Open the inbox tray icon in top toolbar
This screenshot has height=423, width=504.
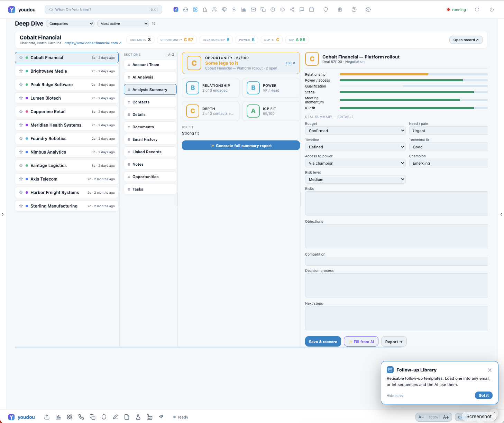pyautogui.click(x=186, y=10)
